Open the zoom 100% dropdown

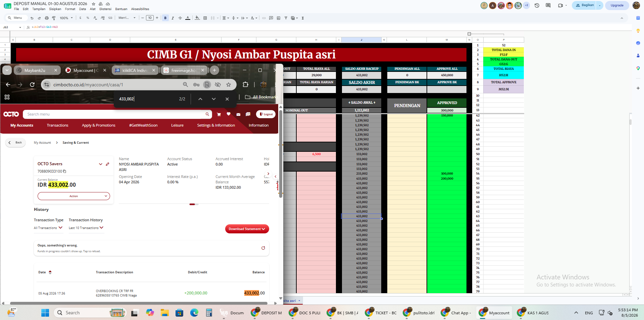(66, 18)
